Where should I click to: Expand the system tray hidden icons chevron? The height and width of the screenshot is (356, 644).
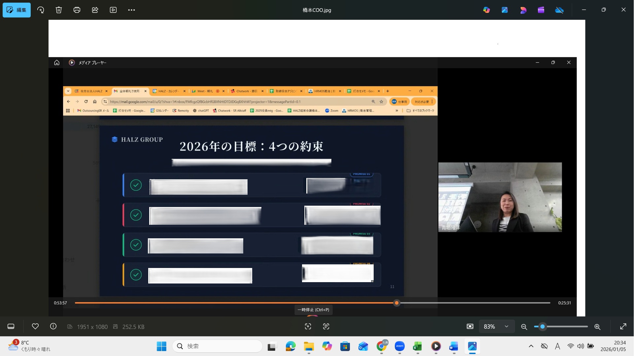point(531,346)
